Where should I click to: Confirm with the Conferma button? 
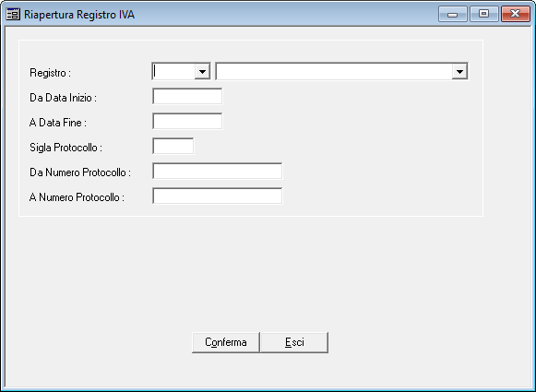coord(226,342)
